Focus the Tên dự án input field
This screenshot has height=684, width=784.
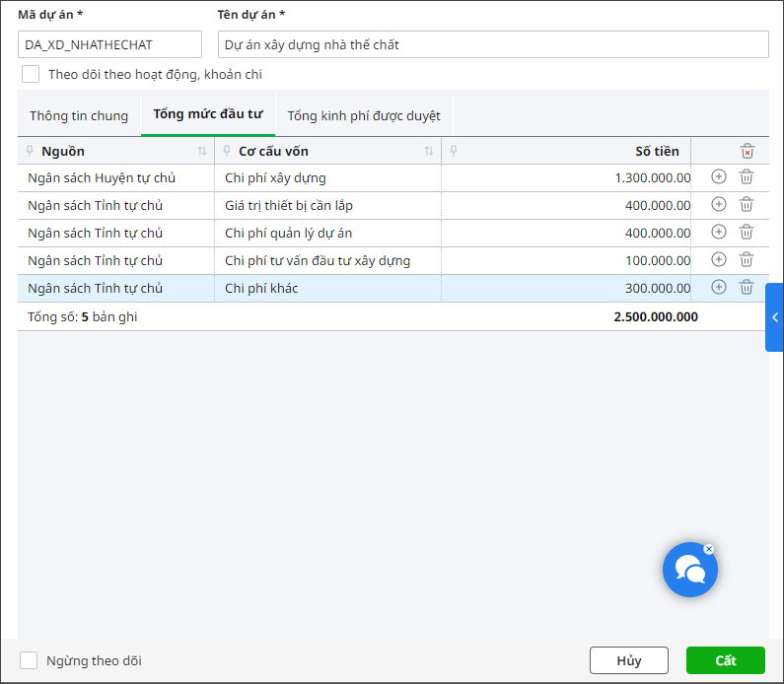(493, 44)
